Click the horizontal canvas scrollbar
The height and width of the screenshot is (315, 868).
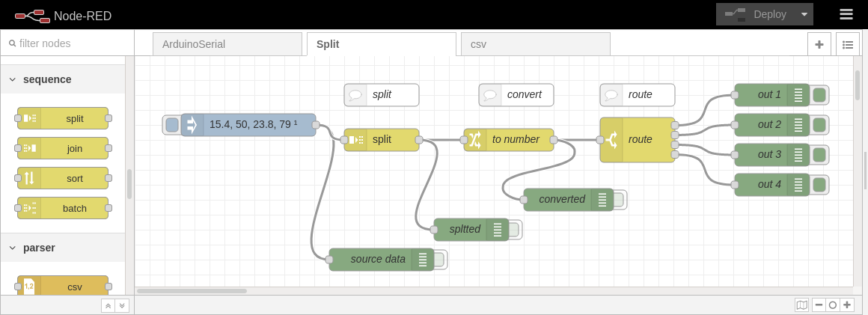tap(192, 290)
